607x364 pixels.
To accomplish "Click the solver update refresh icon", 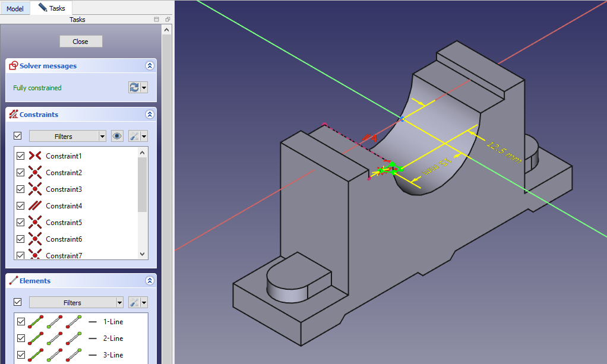I will pos(134,87).
